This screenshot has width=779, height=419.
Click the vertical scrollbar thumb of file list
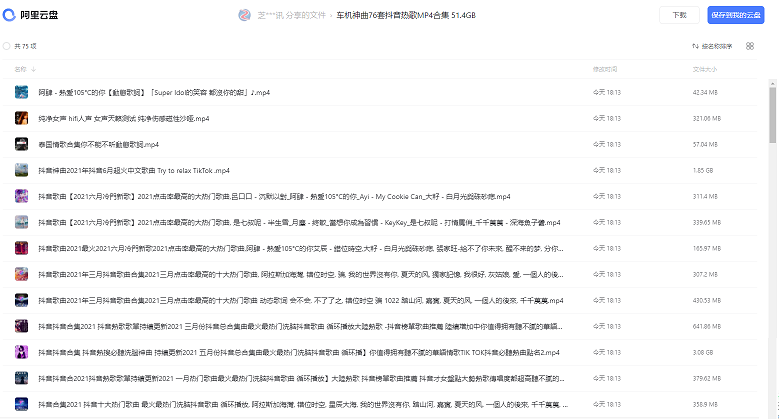(773, 115)
